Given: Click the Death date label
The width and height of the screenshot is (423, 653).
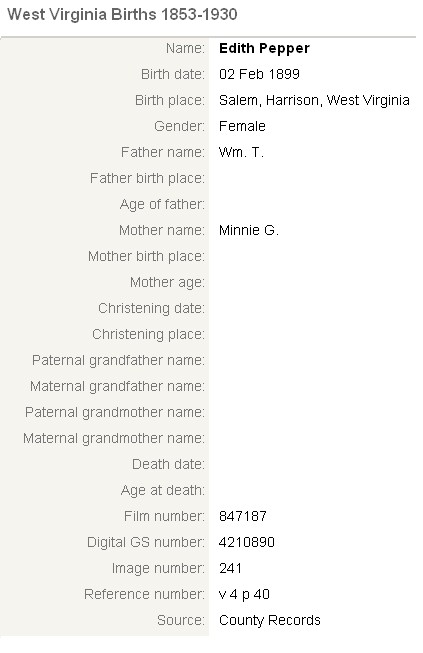Looking at the screenshot, I should 168,464.
